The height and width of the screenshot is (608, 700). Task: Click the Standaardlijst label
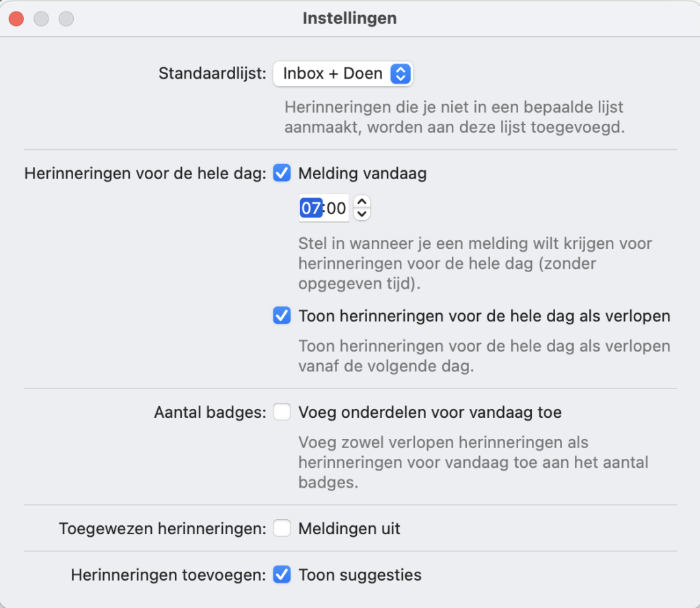[x=212, y=74]
